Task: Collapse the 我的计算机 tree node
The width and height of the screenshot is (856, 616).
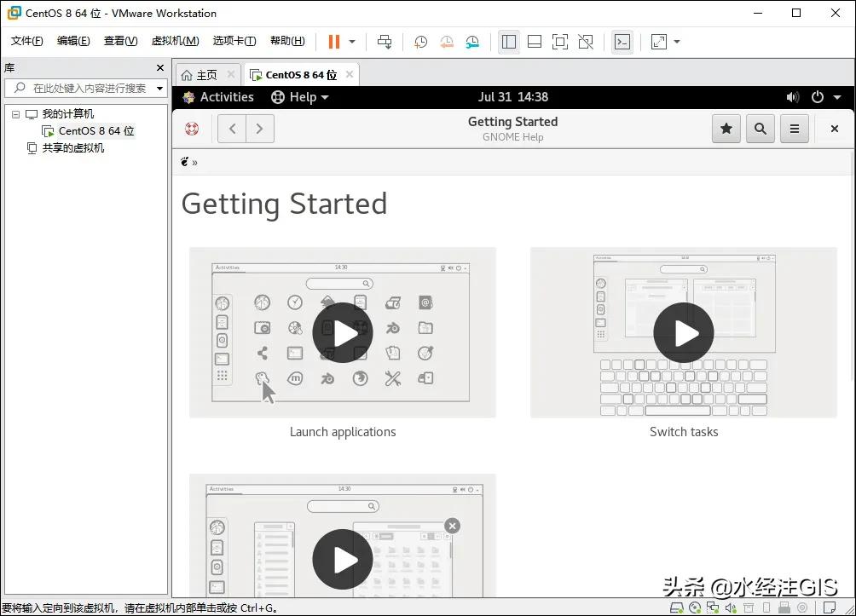Action: pyautogui.click(x=14, y=113)
